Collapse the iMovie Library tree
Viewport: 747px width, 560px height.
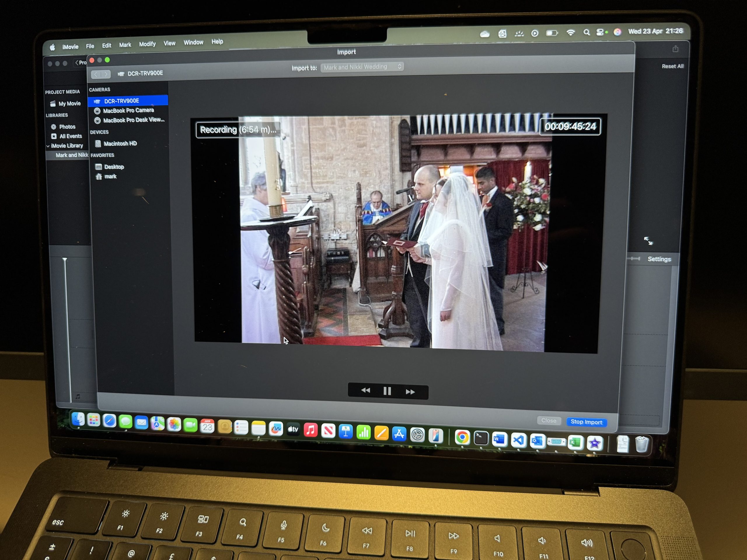click(x=48, y=146)
